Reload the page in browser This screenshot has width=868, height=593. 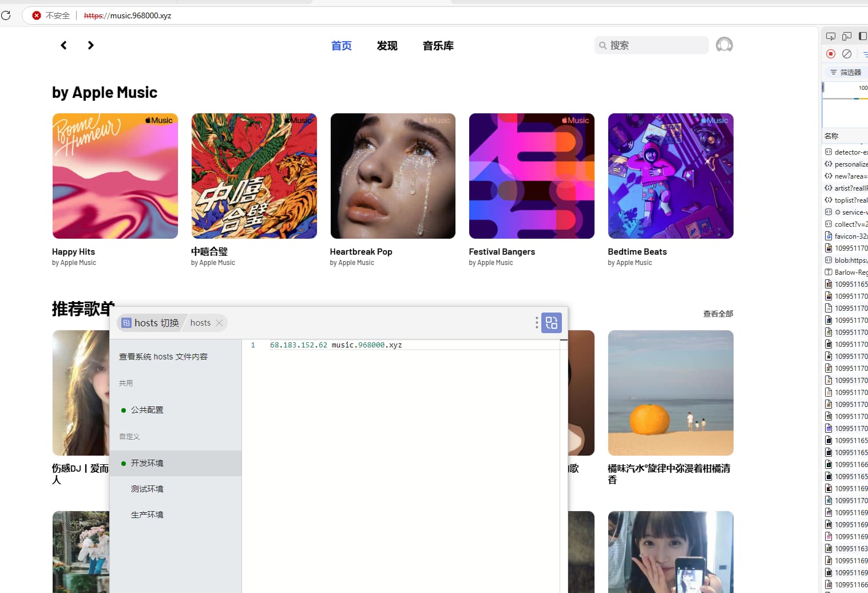click(6, 15)
